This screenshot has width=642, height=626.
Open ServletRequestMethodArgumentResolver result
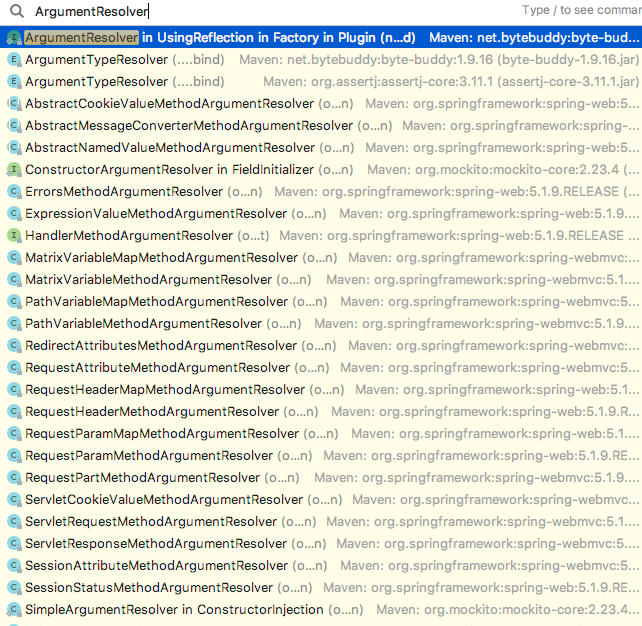[321, 522]
